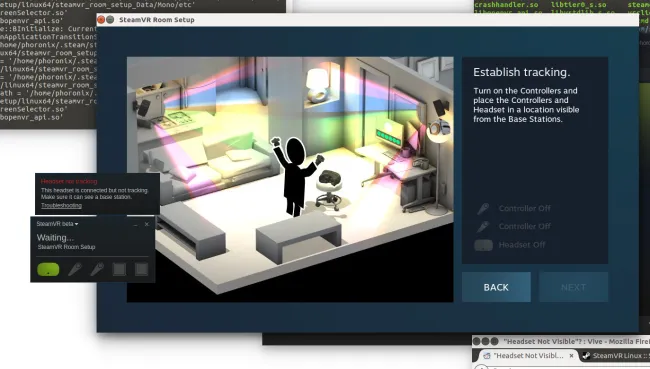Open the SteamVR beta dropdown menu

[x=57, y=224]
